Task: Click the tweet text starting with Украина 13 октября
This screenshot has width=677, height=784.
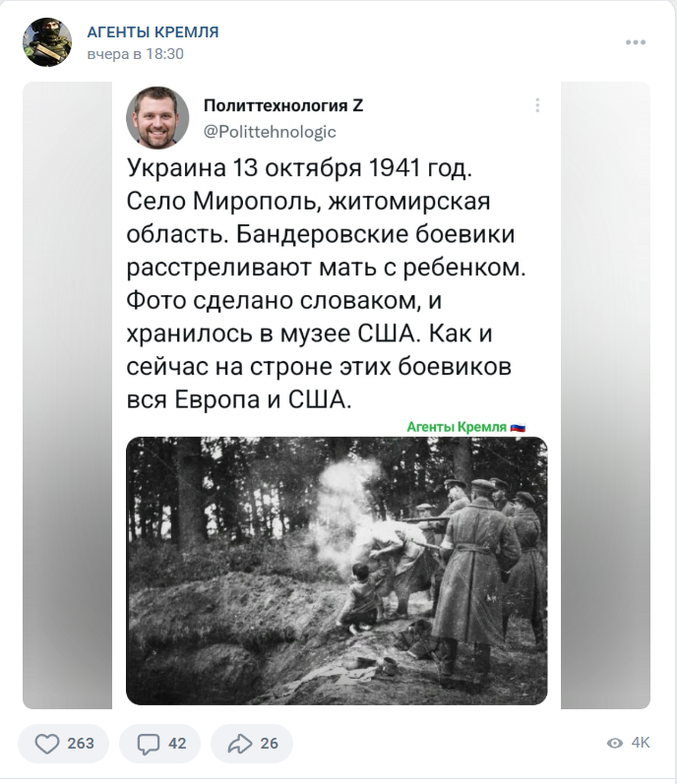Action: pos(326,283)
